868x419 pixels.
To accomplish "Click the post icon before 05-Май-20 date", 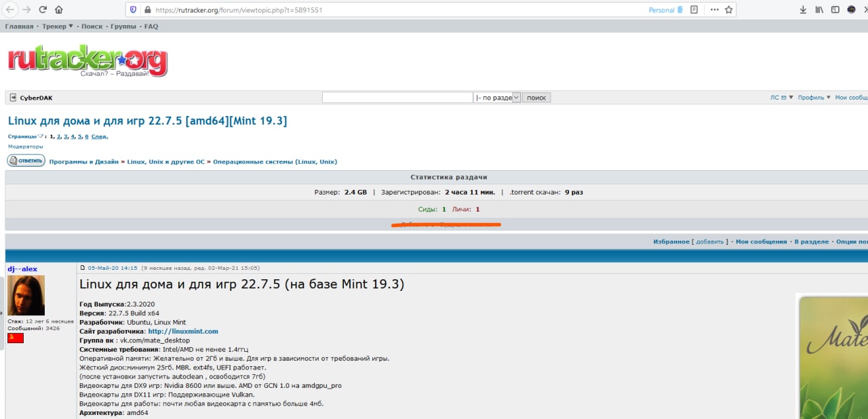I will point(83,268).
